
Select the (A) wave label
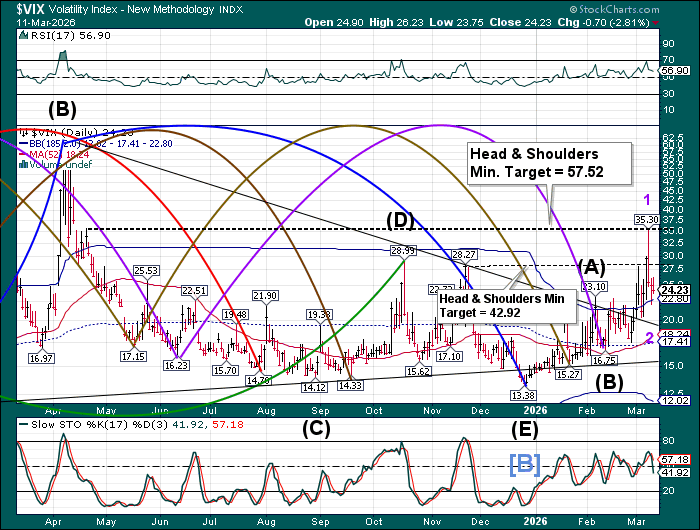[x=592, y=266]
